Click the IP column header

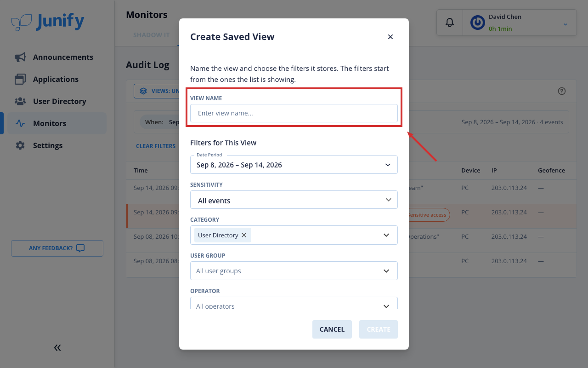494,170
